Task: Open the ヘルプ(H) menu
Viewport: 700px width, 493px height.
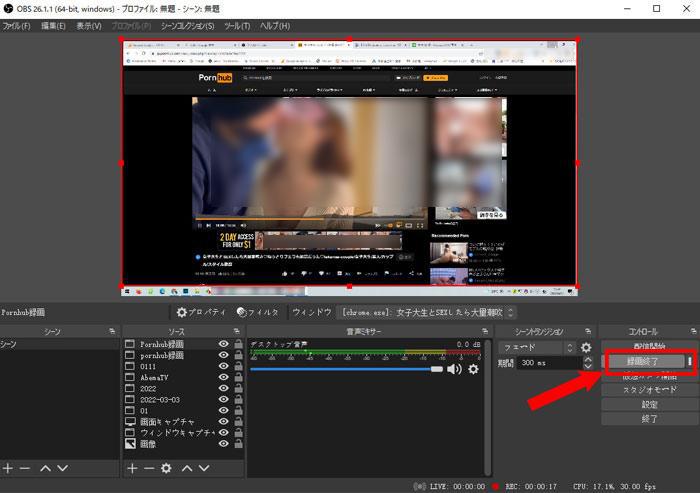Action: coord(275,26)
